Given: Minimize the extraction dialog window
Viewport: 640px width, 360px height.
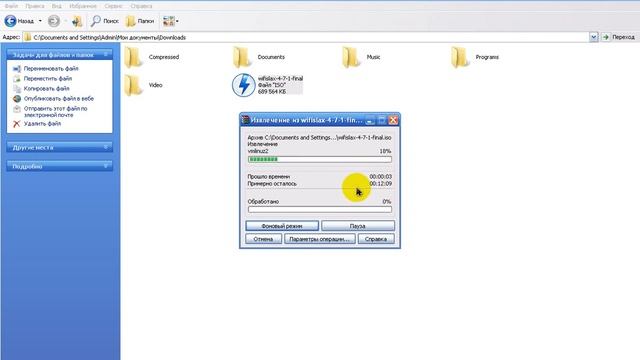Looking at the screenshot, I should click(370, 120).
